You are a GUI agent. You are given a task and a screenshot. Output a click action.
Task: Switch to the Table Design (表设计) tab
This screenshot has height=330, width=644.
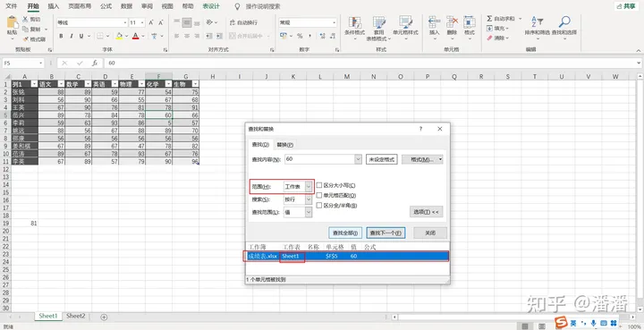pos(211,6)
